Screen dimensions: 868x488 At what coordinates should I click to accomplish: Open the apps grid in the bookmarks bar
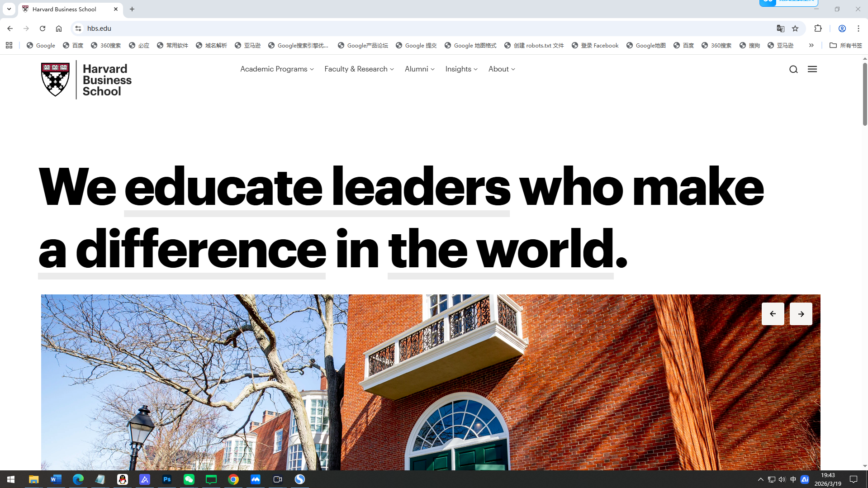[9, 45]
